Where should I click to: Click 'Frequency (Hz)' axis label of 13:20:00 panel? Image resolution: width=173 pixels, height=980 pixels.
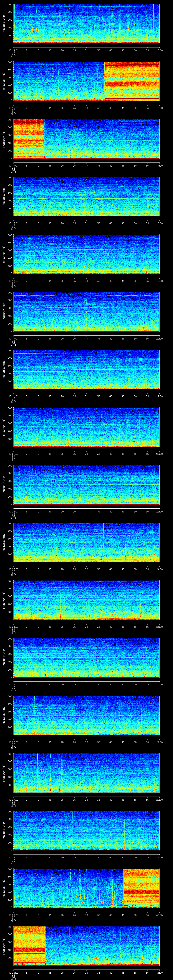point(4,369)
